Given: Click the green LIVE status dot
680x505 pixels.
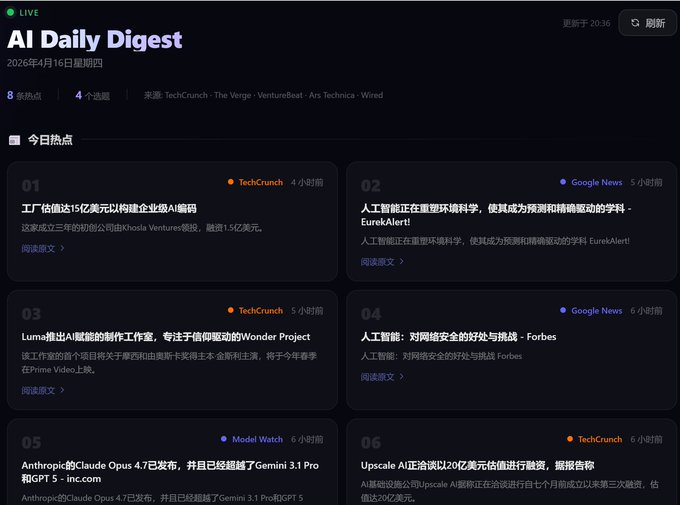Looking at the screenshot, I should (x=10, y=12).
